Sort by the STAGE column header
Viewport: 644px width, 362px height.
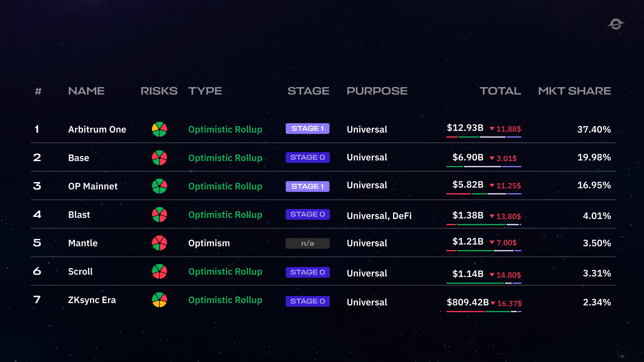308,91
